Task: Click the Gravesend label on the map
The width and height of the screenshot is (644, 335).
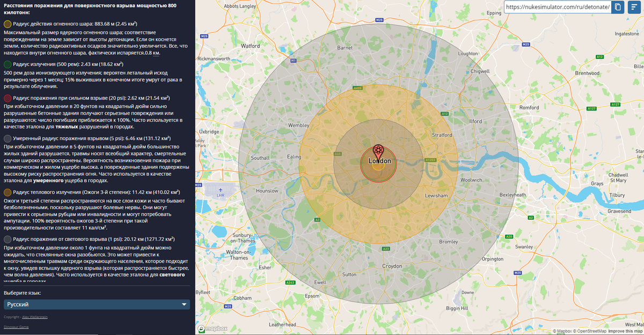Action: (x=619, y=211)
